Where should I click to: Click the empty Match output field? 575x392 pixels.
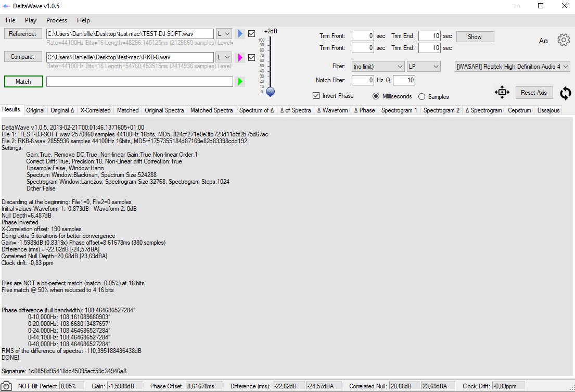pyautogui.click(x=139, y=81)
